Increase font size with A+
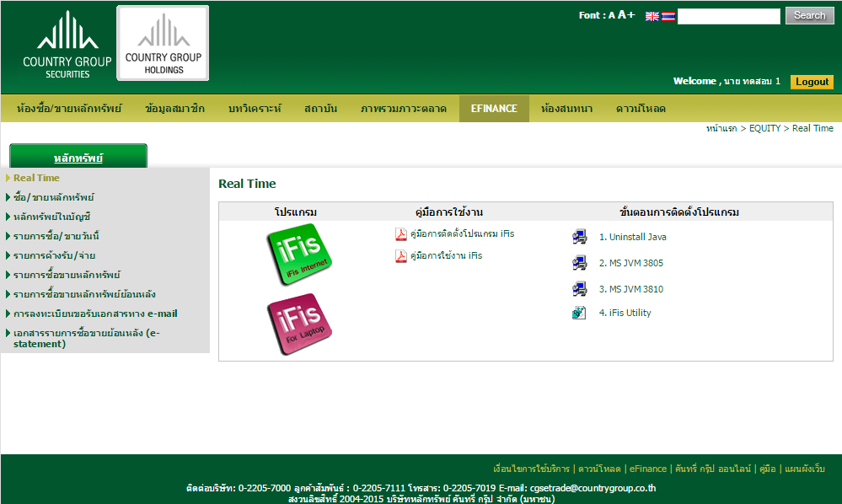842x504 pixels. [625, 15]
